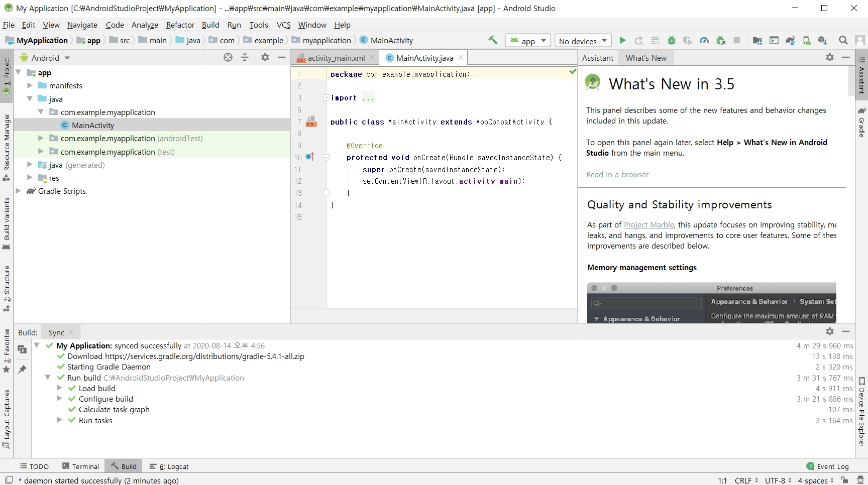Toggle the Project tool window side tab

pyautogui.click(x=7, y=76)
